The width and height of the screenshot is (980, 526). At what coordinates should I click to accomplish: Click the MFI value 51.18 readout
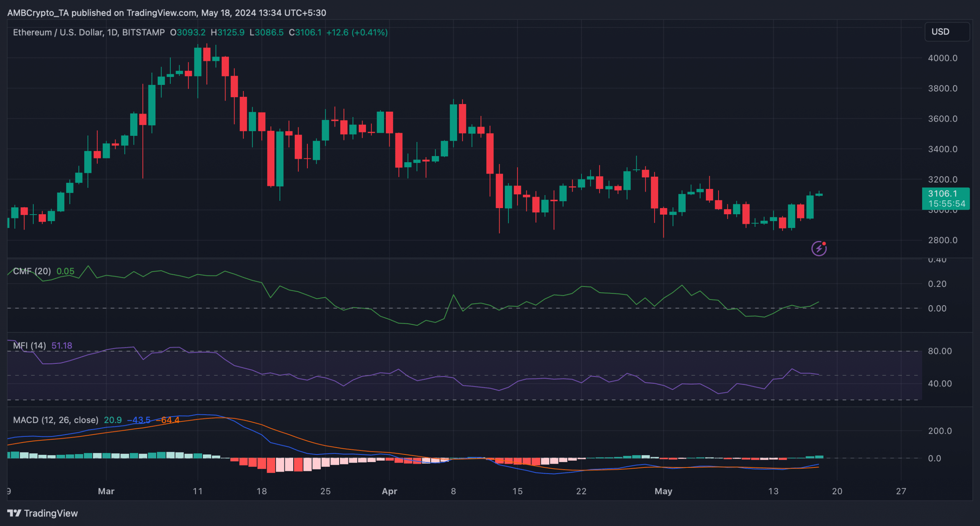click(62, 345)
